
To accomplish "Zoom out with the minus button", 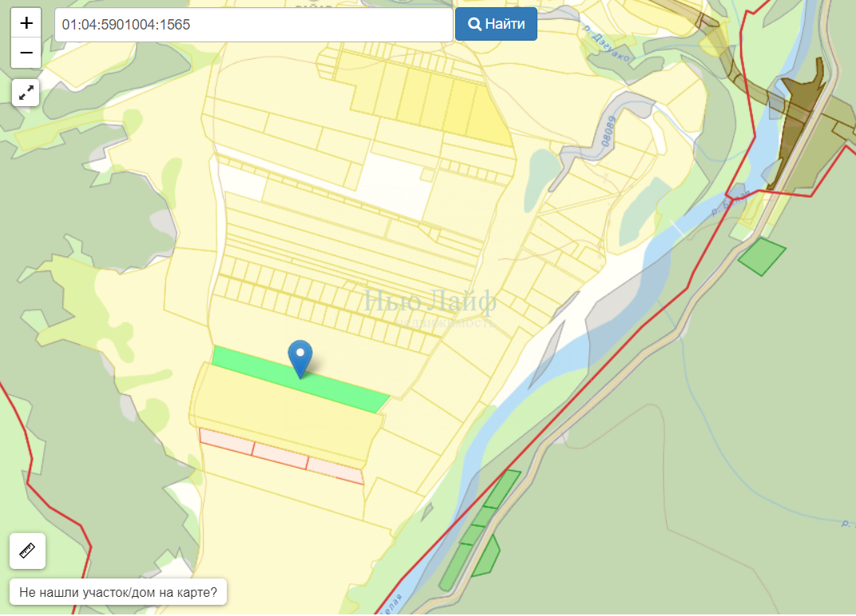I will 26,53.
